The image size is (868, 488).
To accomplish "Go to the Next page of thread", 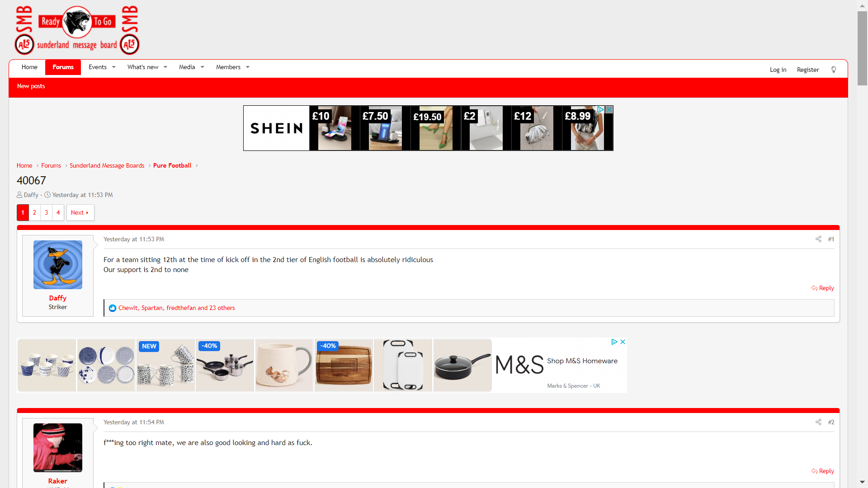I will click(80, 213).
